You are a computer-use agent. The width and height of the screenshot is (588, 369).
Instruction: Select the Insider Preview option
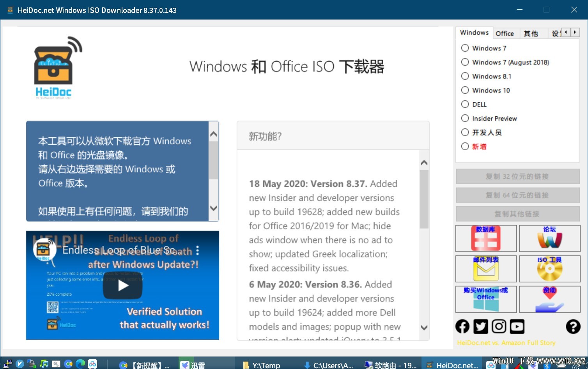click(x=489, y=118)
